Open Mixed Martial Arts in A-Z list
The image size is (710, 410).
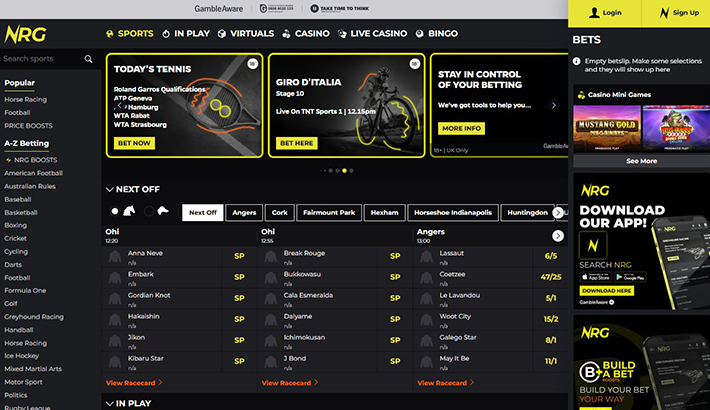[x=33, y=369]
